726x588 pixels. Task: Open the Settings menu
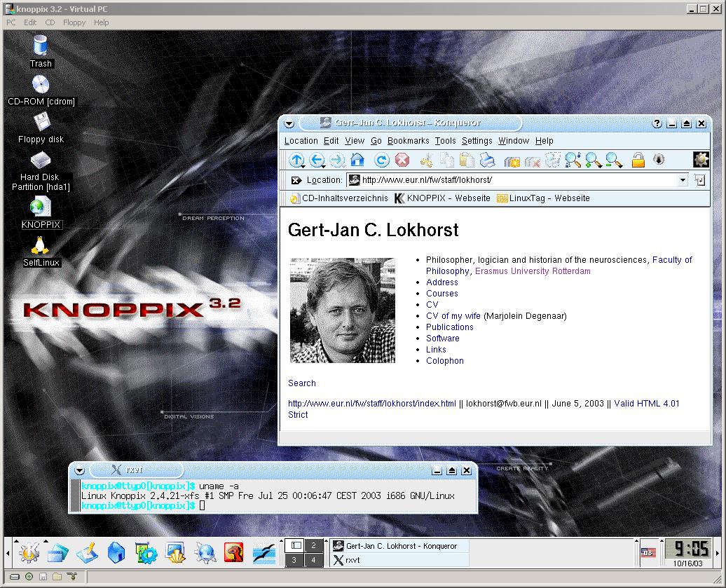(477, 141)
